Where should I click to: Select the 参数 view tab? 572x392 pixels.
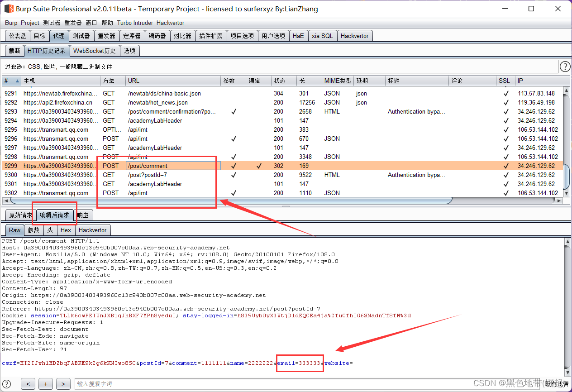point(33,230)
